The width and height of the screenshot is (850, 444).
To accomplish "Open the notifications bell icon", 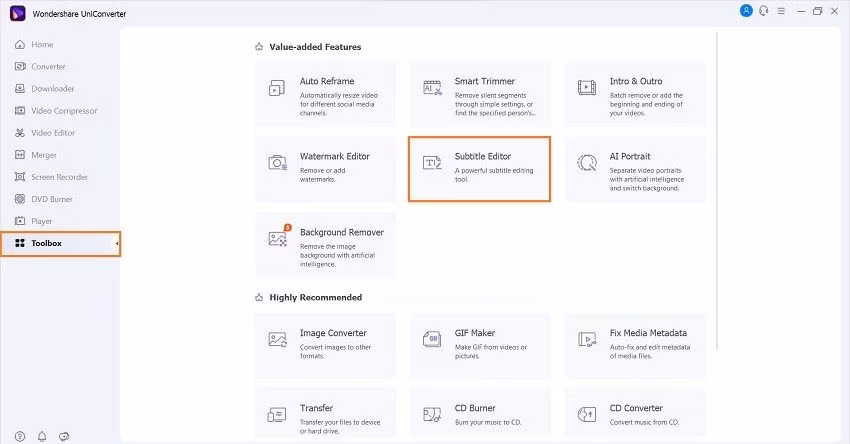I will tap(42, 436).
